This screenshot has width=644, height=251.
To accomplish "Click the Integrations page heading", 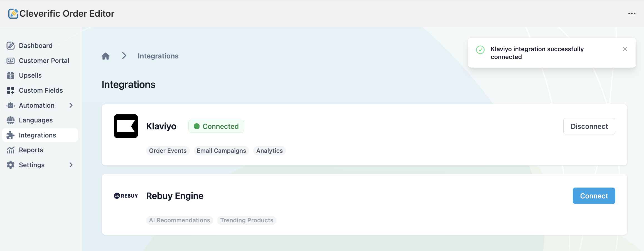I will coord(129,85).
